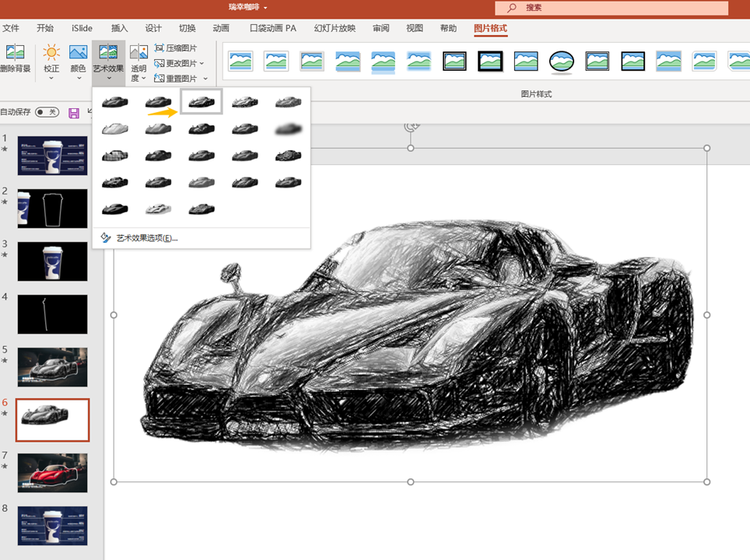750x560 pixels.
Task: Click the sketched car image
Action: [x=416, y=334]
